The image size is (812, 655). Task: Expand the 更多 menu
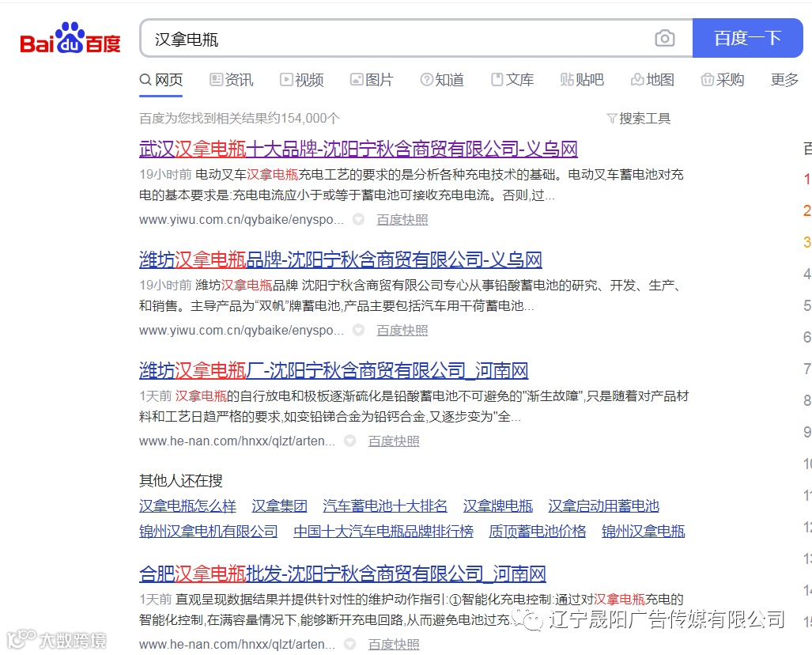click(784, 81)
